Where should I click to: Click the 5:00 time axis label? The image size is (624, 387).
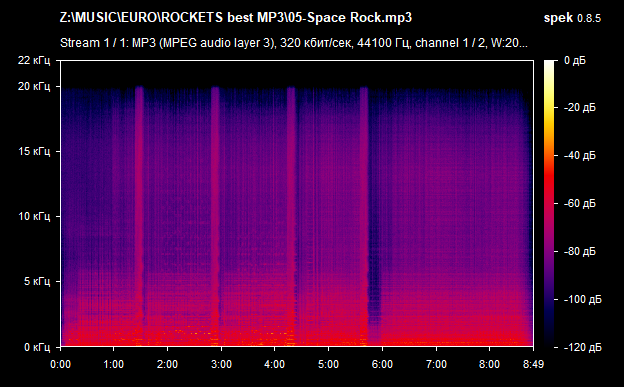click(328, 364)
